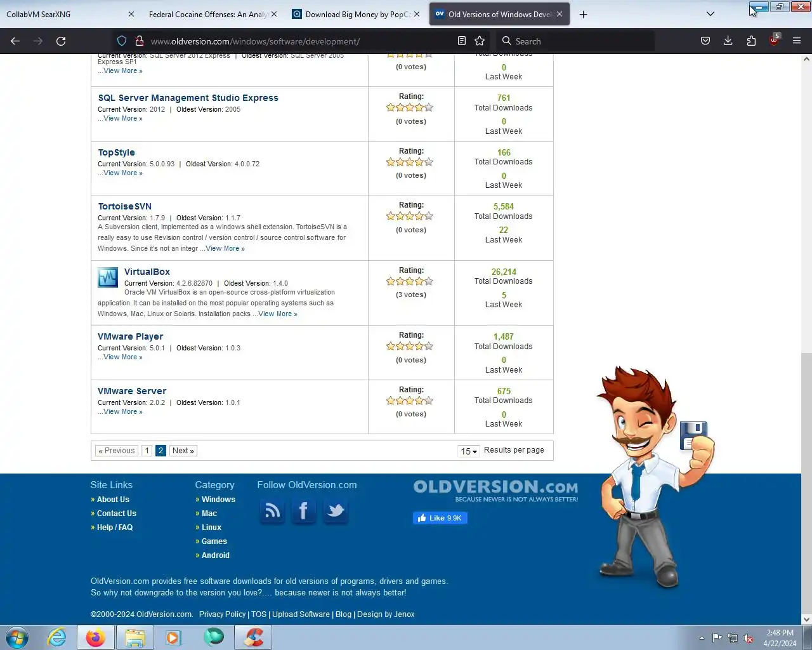Open the About Us footer link

(113, 500)
